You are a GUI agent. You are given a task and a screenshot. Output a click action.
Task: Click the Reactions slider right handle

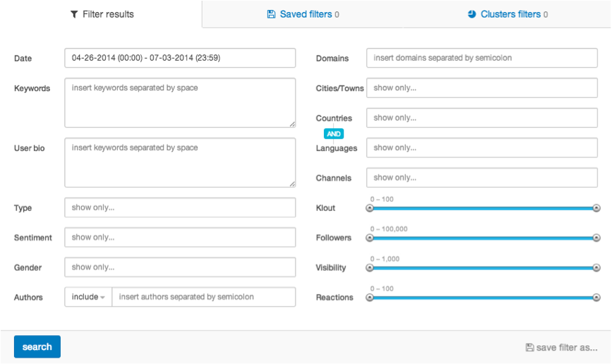click(x=596, y=298)
